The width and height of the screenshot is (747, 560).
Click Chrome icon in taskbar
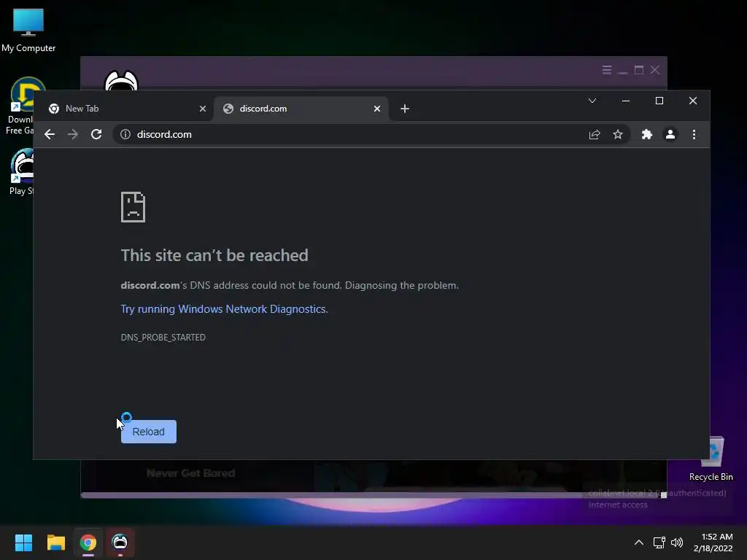point(88,542)
